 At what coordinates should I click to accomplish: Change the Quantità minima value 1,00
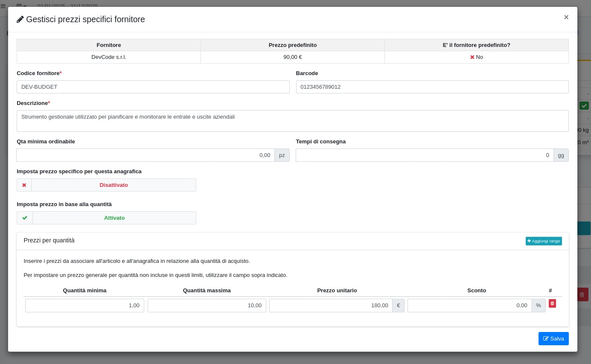84,306
